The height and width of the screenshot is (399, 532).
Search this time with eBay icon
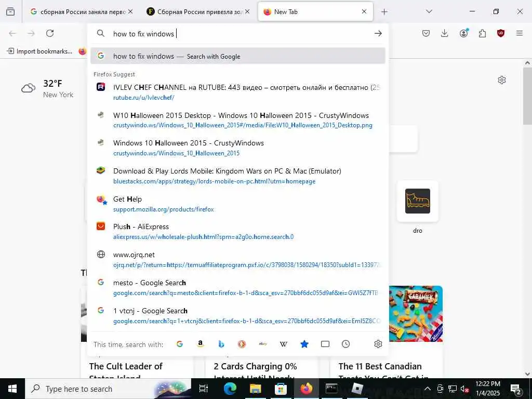[x=263, y=344]
